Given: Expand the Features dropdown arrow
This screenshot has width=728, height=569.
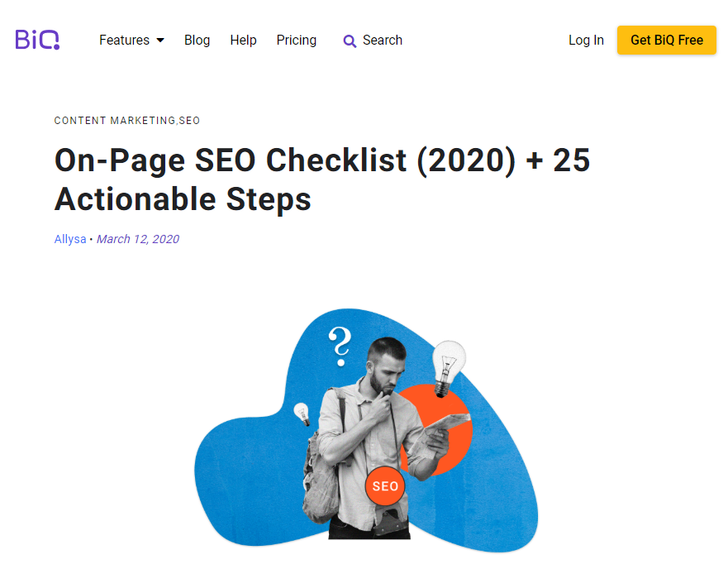Looking at the screenshot, I should tap(160, 40).
